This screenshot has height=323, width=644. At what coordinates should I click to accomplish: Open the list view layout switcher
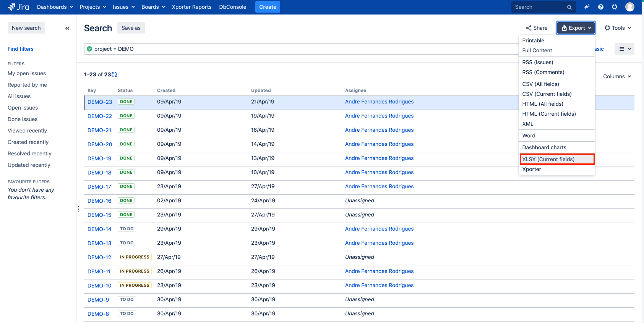[x=624, y=49]
